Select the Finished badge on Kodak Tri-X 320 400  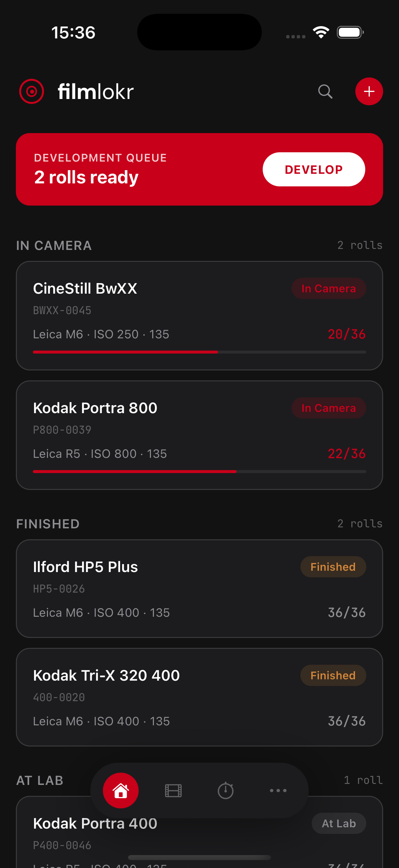(x=333, y=675)
